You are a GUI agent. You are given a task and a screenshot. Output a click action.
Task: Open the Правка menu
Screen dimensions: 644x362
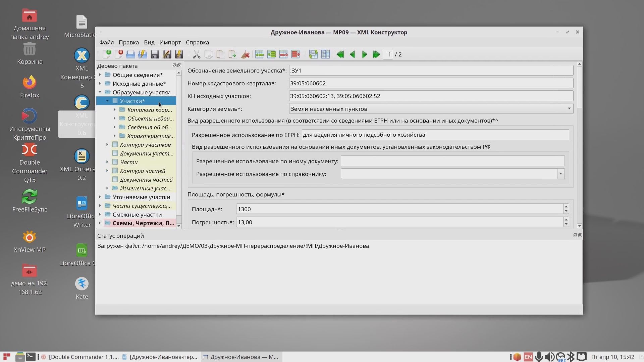129,42
